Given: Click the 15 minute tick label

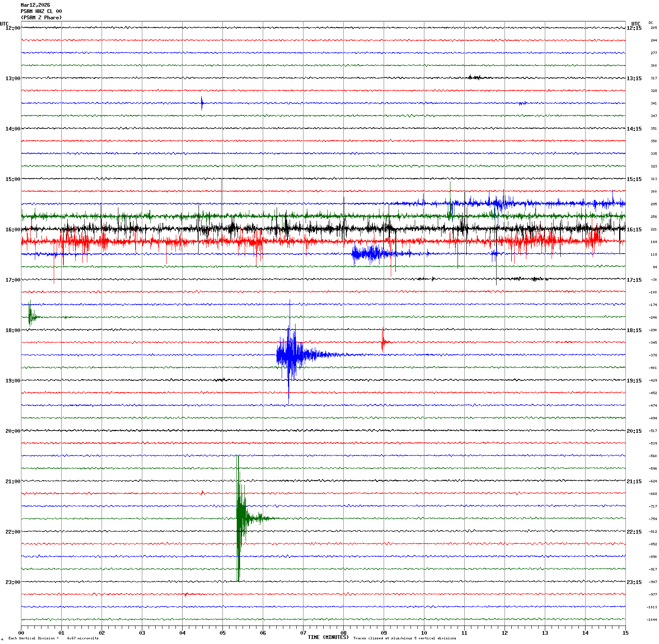Looking at the screenshot, I should pyautogui.click(x=625, y=633).
